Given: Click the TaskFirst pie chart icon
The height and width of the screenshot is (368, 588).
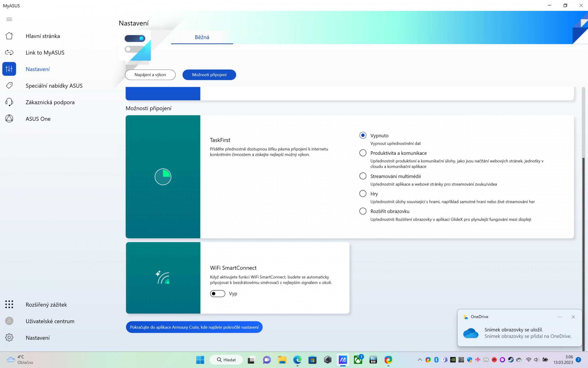Looking at the screenshot, I should click(x=163, y=177).
